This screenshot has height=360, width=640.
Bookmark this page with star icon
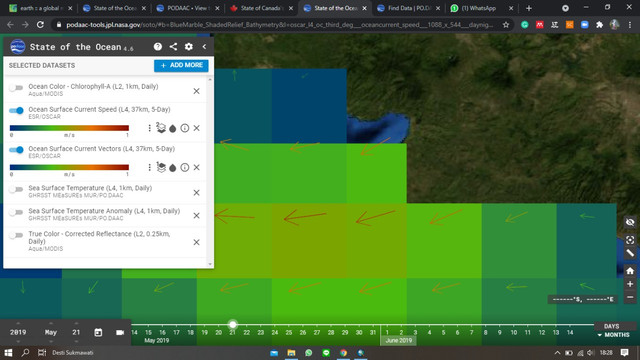(x=506, y=25)
